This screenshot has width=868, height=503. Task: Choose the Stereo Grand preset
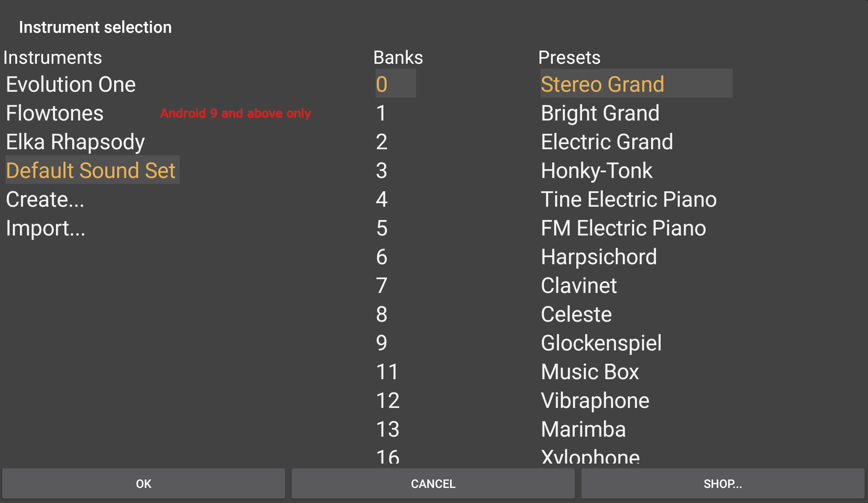[x=602, y=84]
